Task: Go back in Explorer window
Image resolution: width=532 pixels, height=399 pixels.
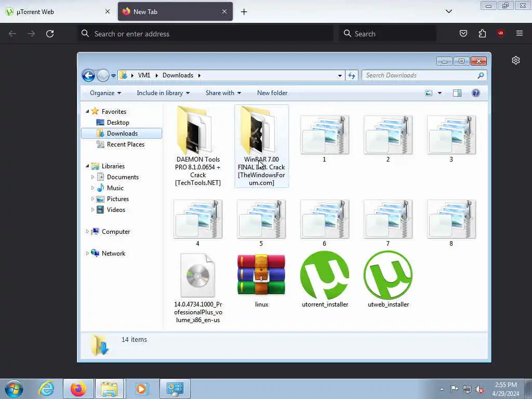Action: (x=88, y=75)
